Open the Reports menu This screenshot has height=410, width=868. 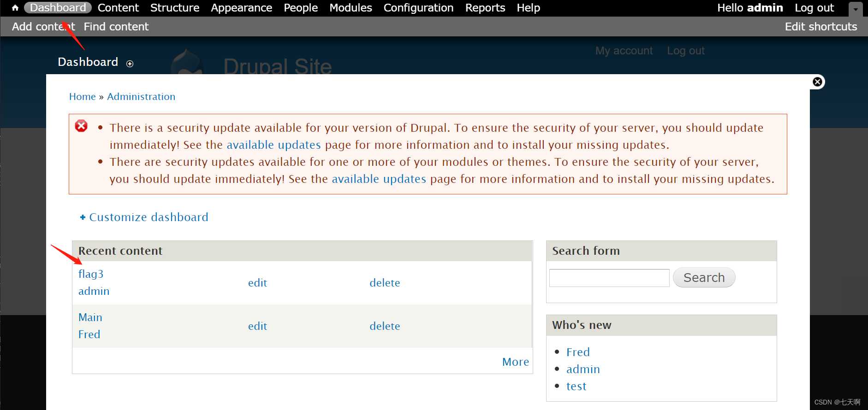485,8
